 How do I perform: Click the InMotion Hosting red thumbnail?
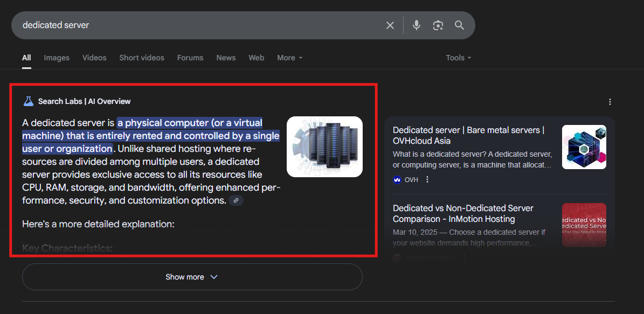click(x=584, y=225)
